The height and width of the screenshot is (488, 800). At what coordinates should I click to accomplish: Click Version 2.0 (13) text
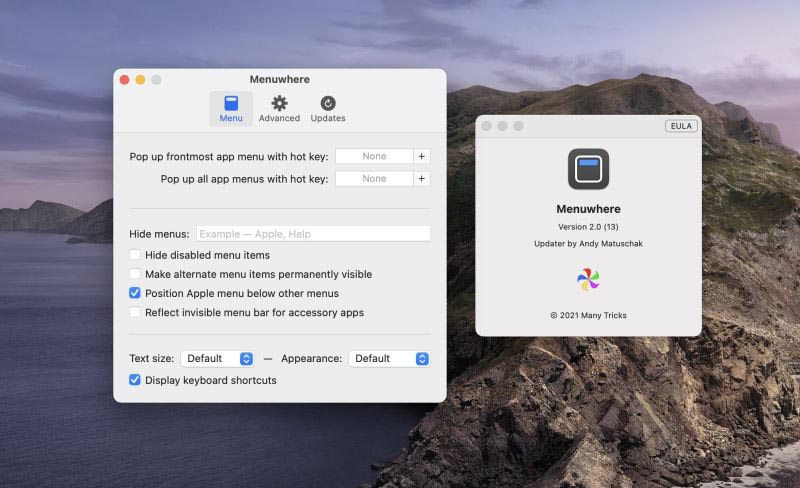pyautogui.click(x=588, y=227)
